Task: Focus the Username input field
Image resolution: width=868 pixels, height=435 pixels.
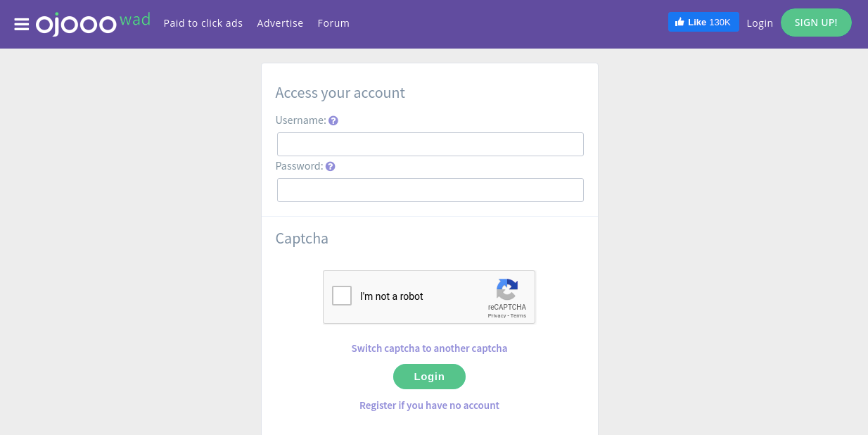Action: (x=430, y=144)
